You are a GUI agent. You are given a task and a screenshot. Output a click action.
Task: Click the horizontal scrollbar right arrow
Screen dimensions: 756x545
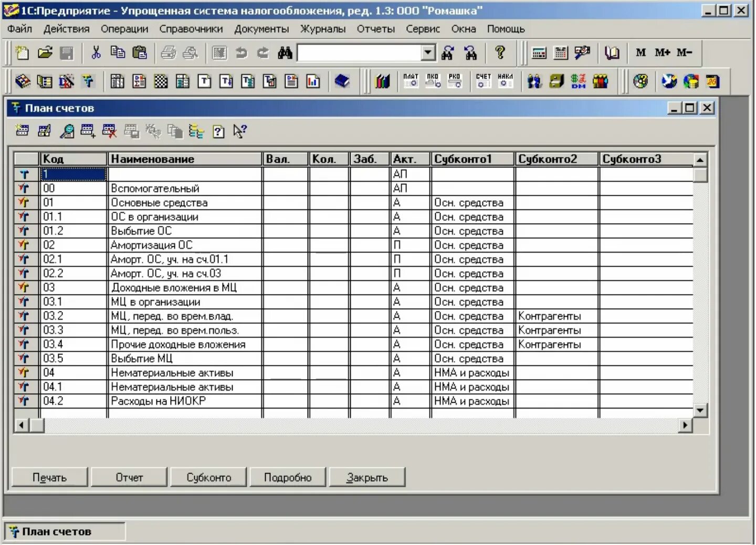(685, 425)
